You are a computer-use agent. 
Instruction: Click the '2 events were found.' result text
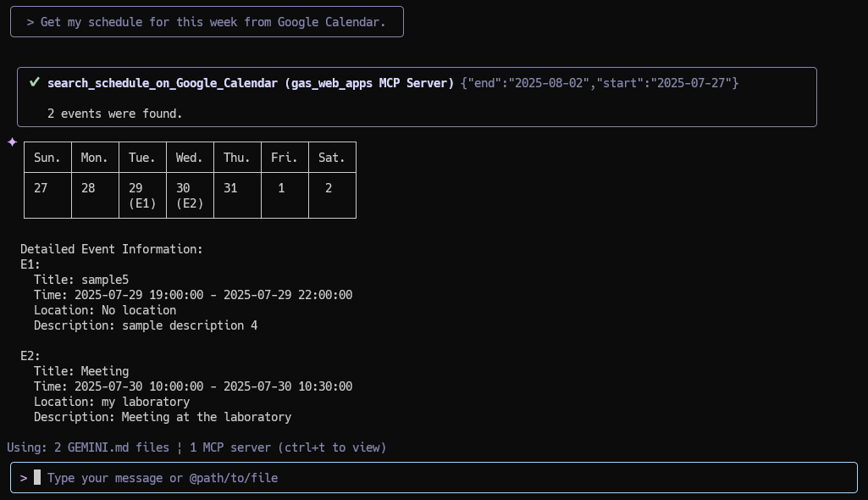tap(114, 114)
